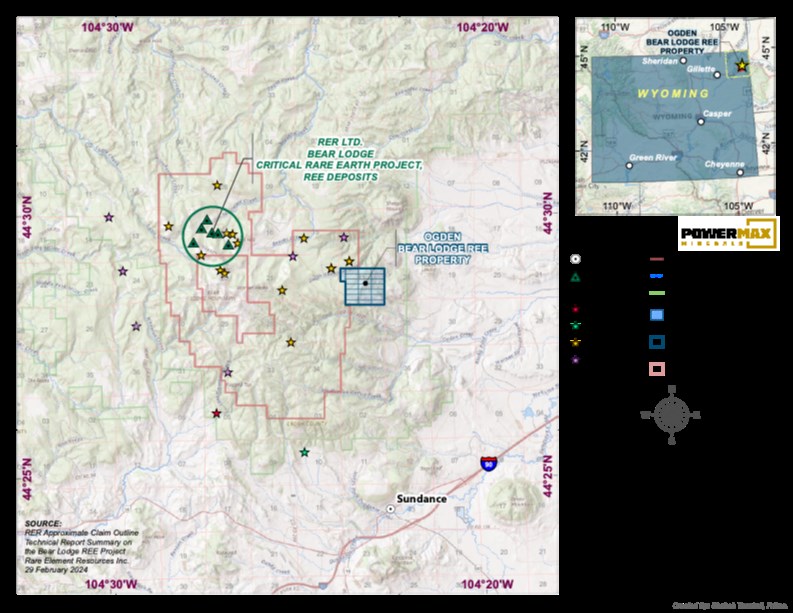Screen dimensions: 793x613
Task: Select the blue gridded Ogden property block
Action: (x=365, y=286)
